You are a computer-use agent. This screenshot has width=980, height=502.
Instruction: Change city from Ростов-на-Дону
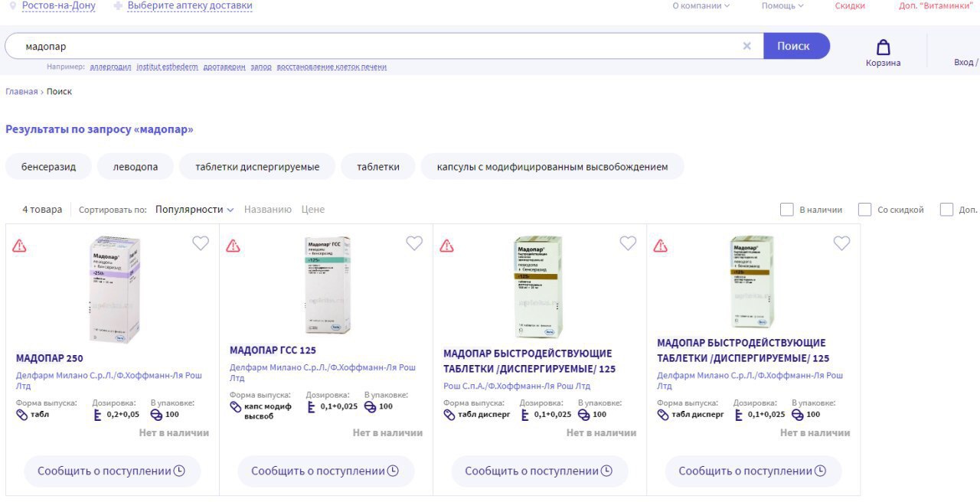59,5
